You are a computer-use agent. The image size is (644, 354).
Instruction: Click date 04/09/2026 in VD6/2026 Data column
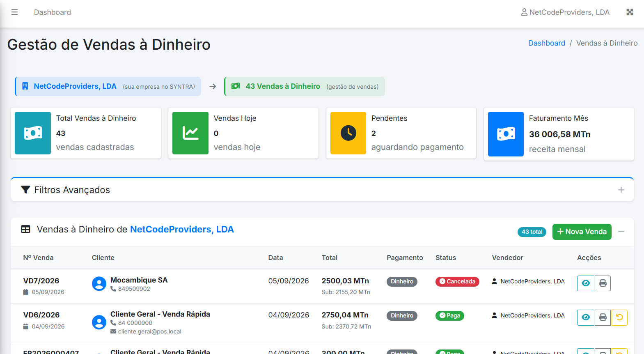tap(289, 315)
